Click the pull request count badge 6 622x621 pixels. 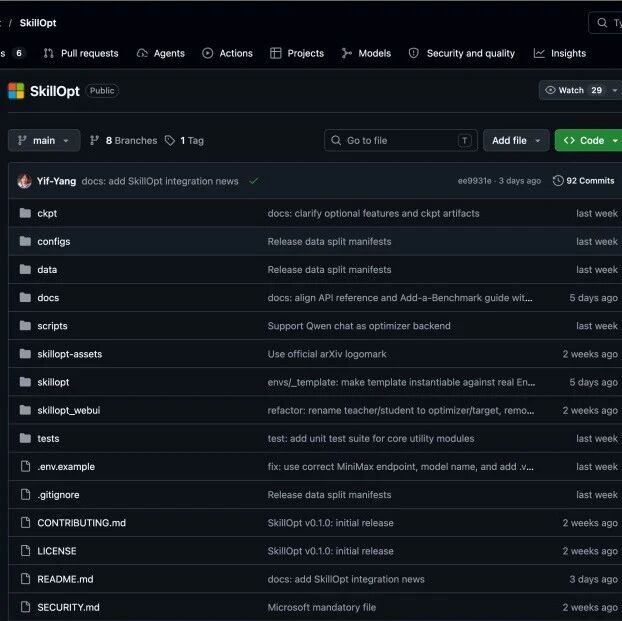[19, 53]
